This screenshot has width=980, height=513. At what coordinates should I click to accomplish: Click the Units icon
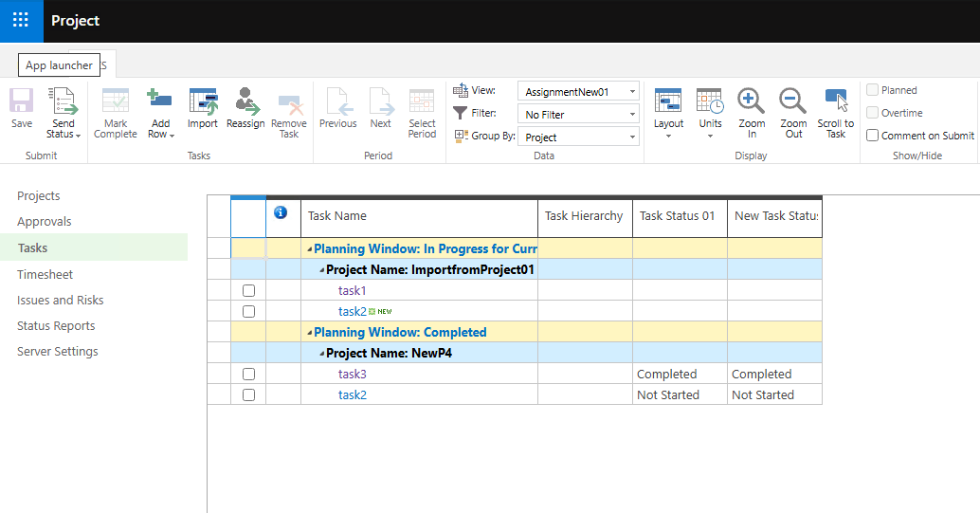(710, 101)
